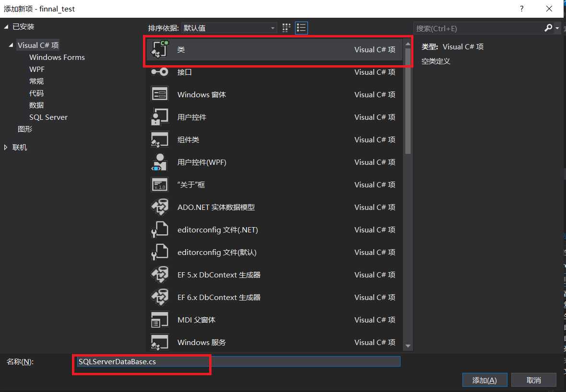
Task: Click the 搜索(Ctrl+E) search box
Action: (x=478, y=28)
